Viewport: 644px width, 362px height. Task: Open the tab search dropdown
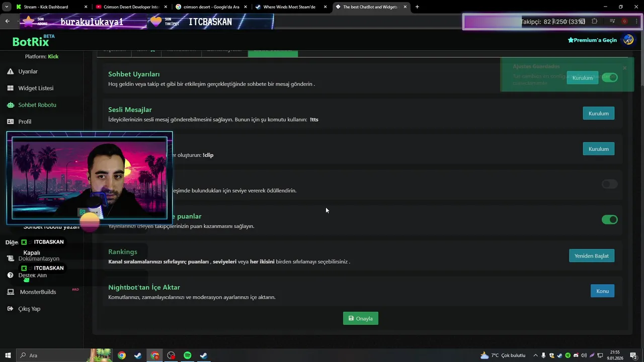coord(7,7)
